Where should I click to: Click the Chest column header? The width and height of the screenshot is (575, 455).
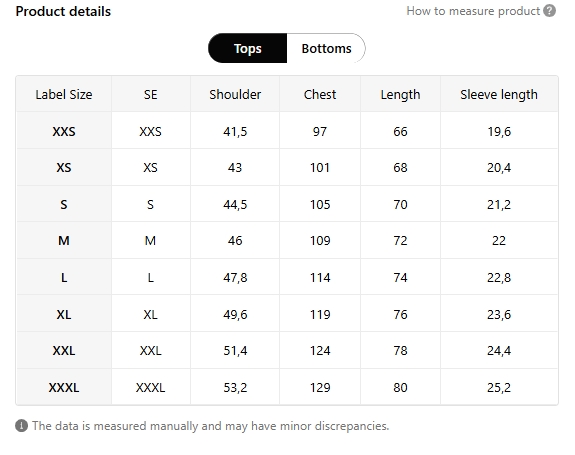click(x=320, y=95)
